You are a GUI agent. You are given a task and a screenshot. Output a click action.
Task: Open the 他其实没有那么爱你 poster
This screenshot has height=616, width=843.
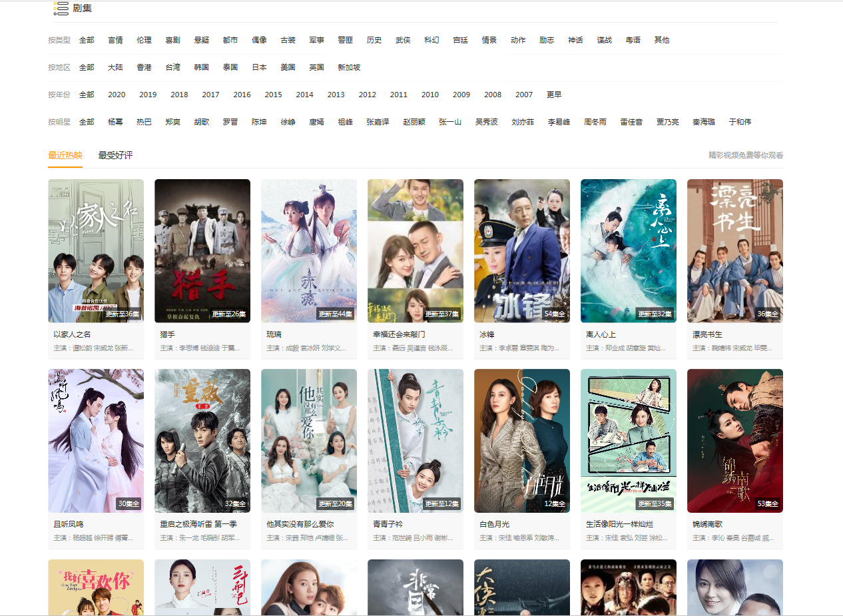[309, 441]
